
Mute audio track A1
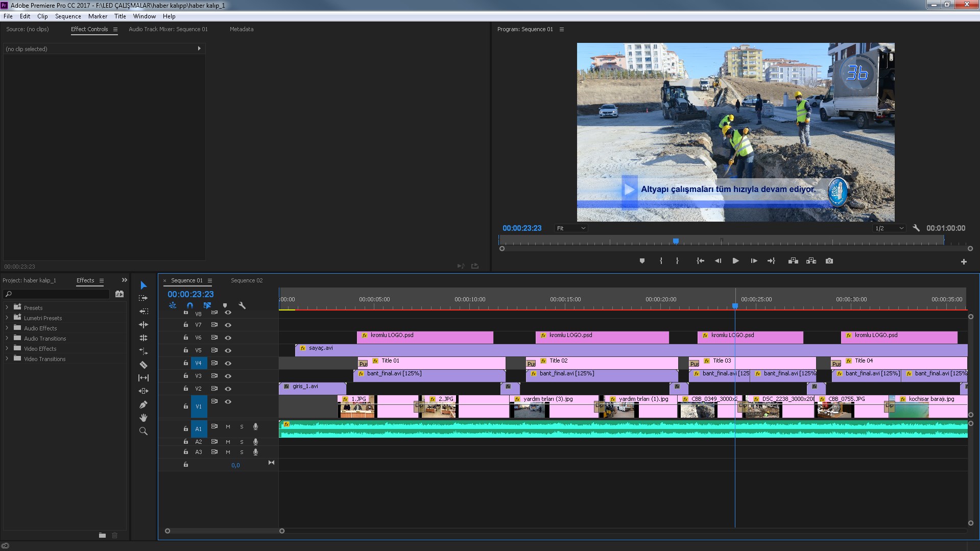228,427
